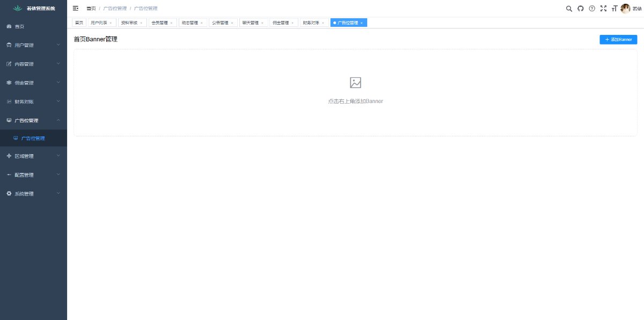The height and width of the screenshot is (320, 644).
Task: Click the 区域管理 move icon
Action: (9, 156)
